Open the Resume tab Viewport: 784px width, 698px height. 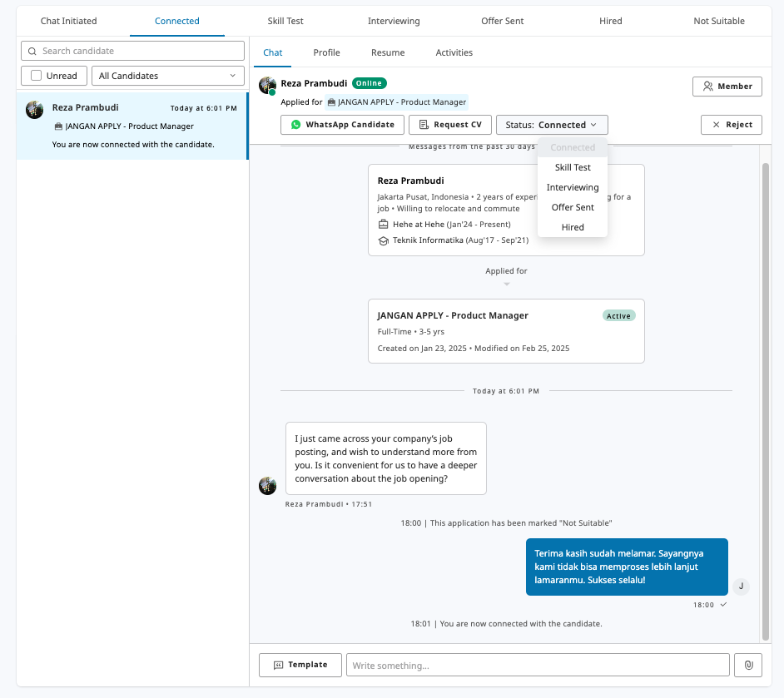click(388, 52)
